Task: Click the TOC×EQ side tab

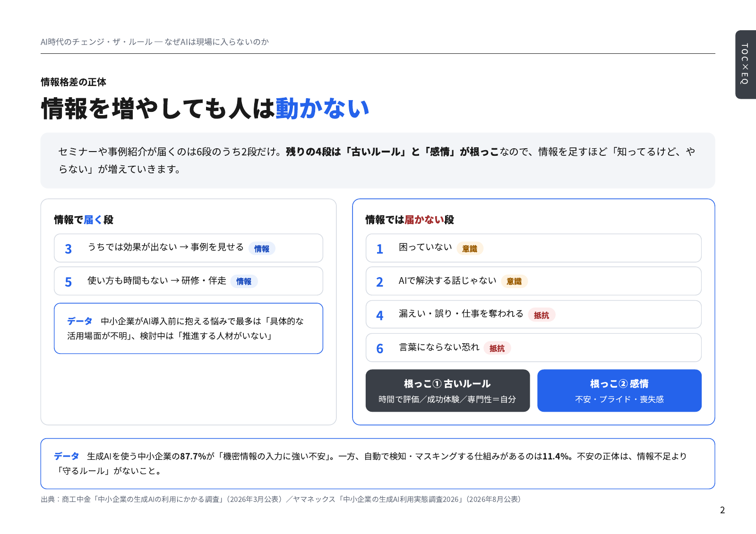Action: pyautogui.click(x=746, y=65)
